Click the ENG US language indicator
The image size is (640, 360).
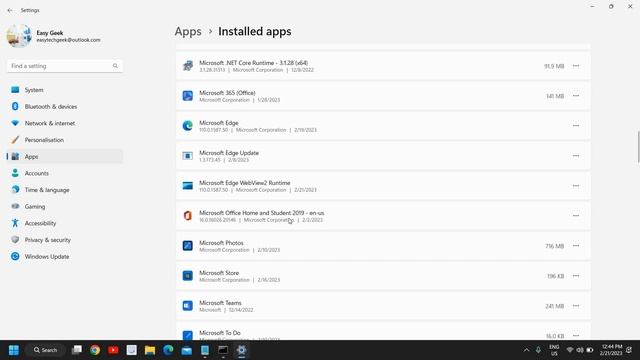[x=554, y=350]
